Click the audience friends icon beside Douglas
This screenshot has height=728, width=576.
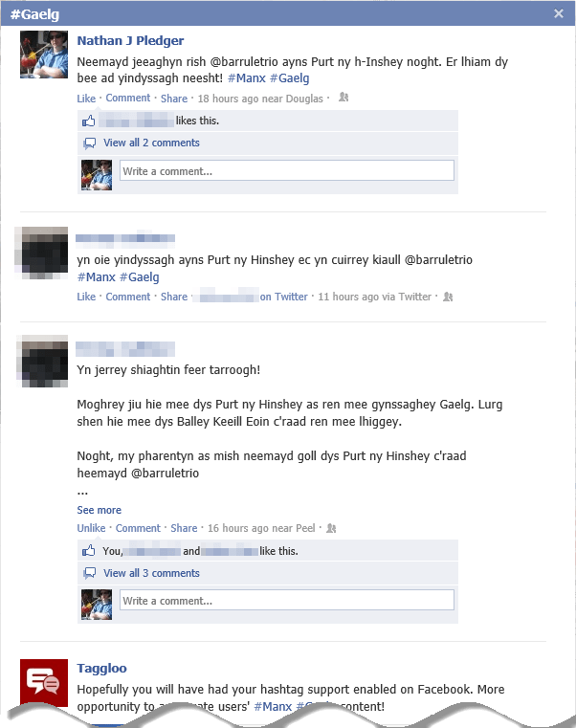[343, 98]
